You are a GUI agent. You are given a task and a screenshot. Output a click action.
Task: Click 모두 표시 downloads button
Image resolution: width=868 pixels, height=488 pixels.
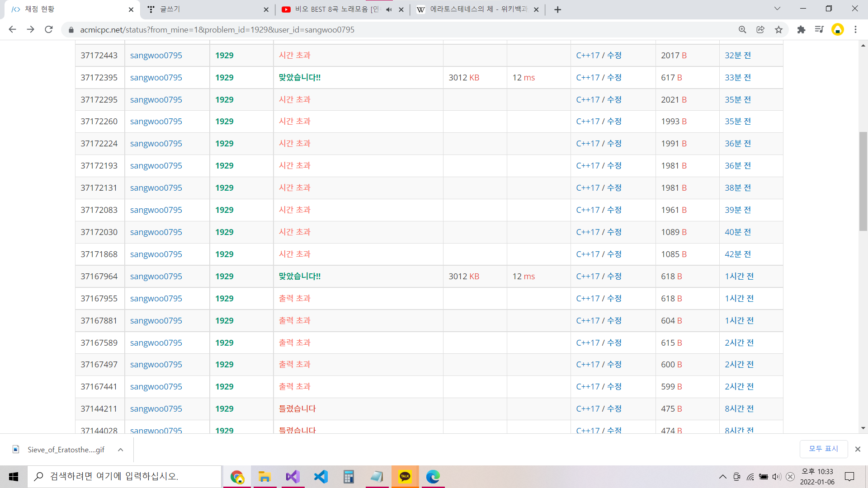[x=823, y=449]
